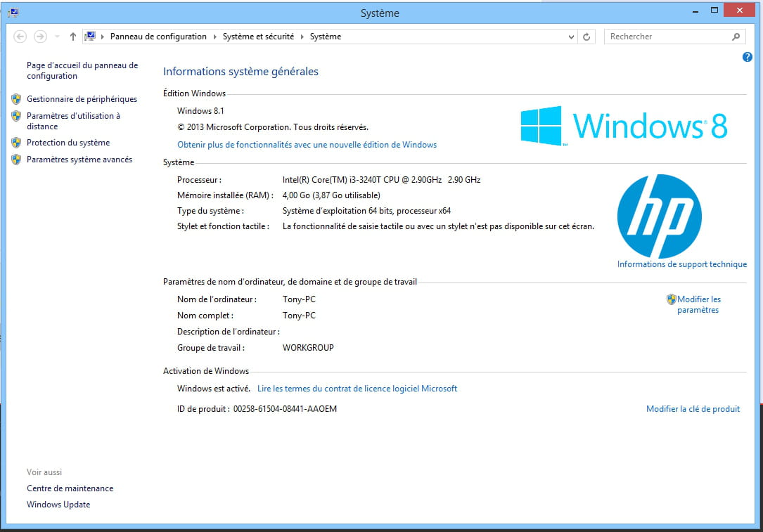Click the shield icon beside Modifier les paramètres
The width and height of the screenshot is (763, 532).
tap(672, 299)
